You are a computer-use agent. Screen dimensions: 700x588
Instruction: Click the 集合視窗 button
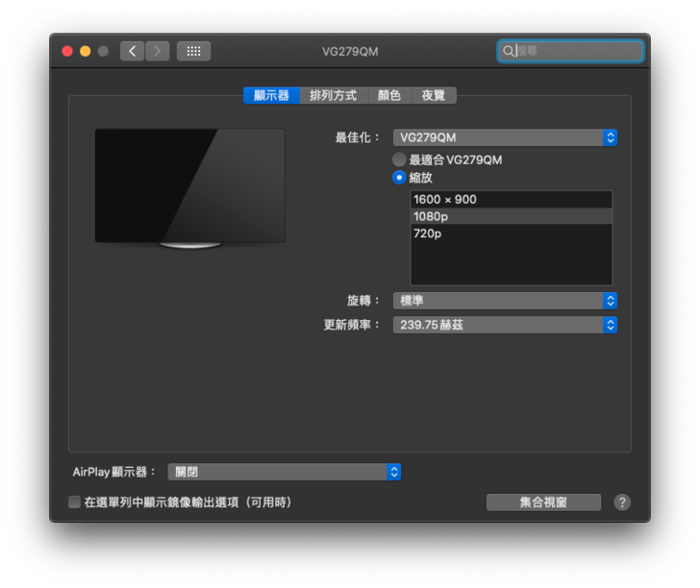(543, 502)
